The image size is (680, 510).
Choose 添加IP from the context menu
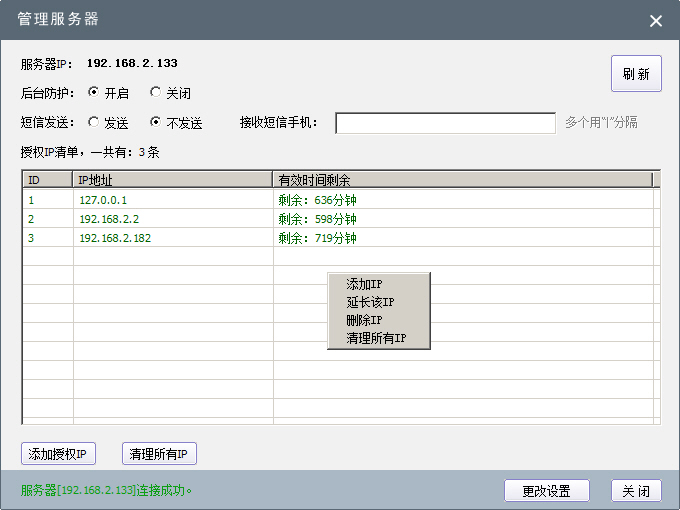coord(365,285)
